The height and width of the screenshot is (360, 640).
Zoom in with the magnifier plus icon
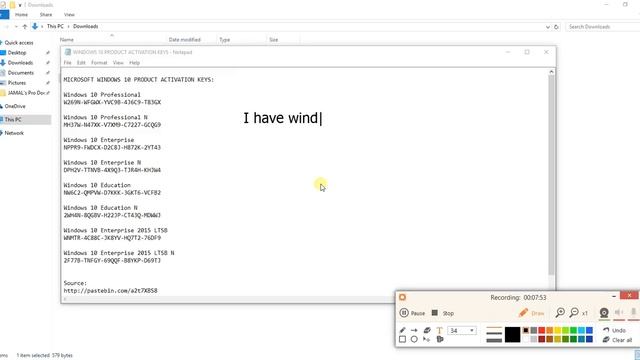[x=560, y=313]
